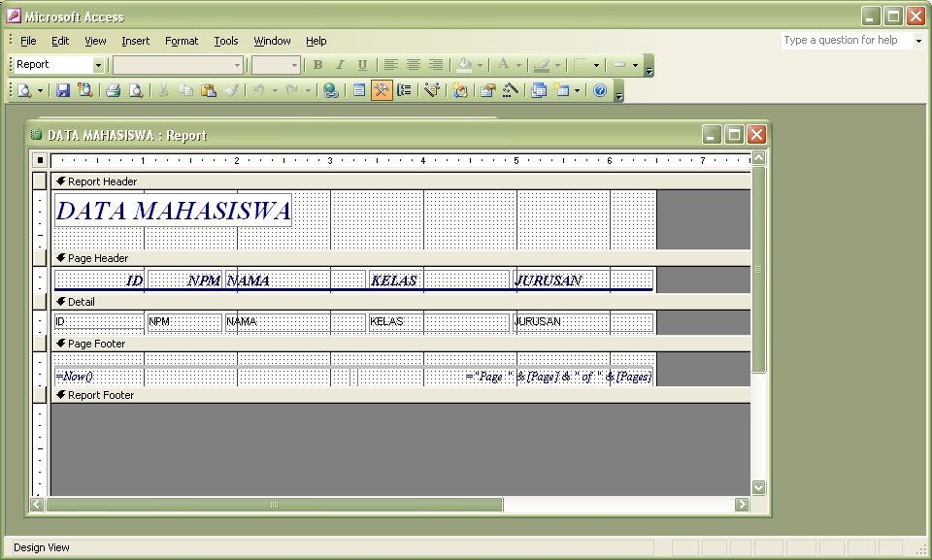
Task: Open the Object combo box showing Report
Action: point(58,65)
